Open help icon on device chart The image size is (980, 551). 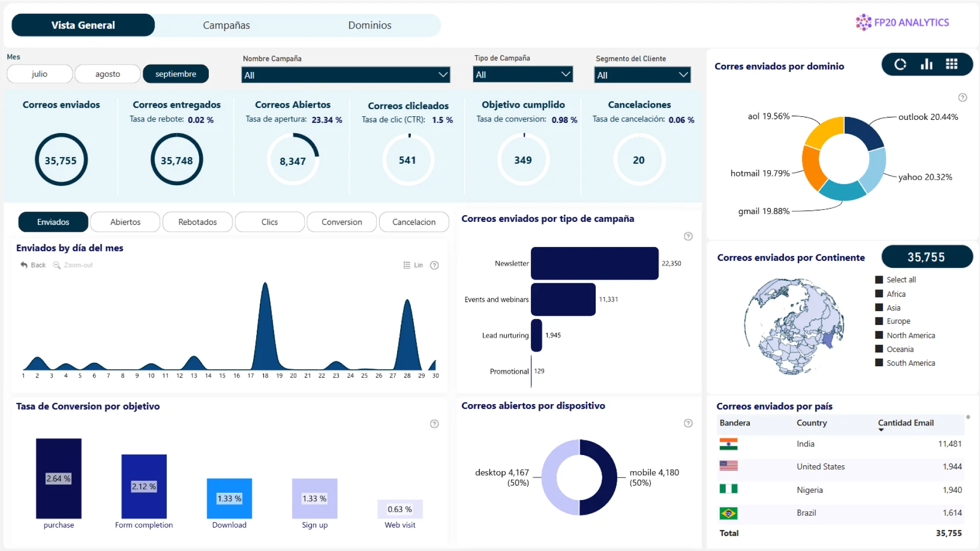[688, 423]
